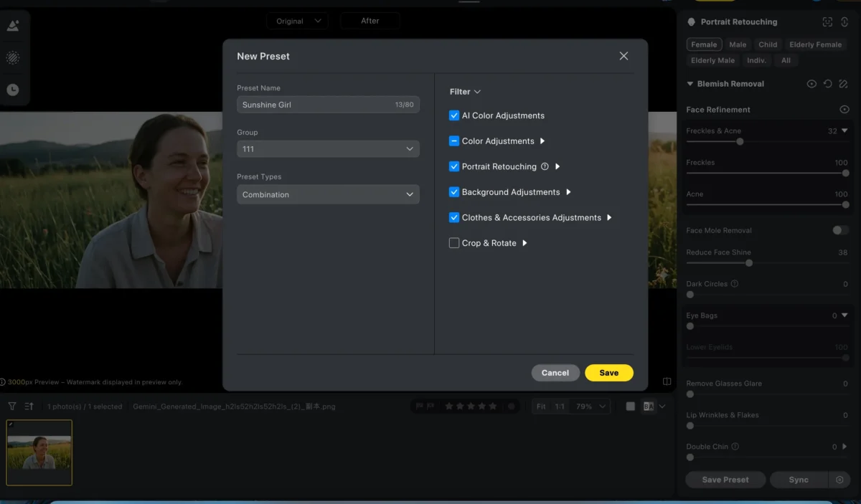
Task: Select the Child tab
Action: click(x=768, y=44)
